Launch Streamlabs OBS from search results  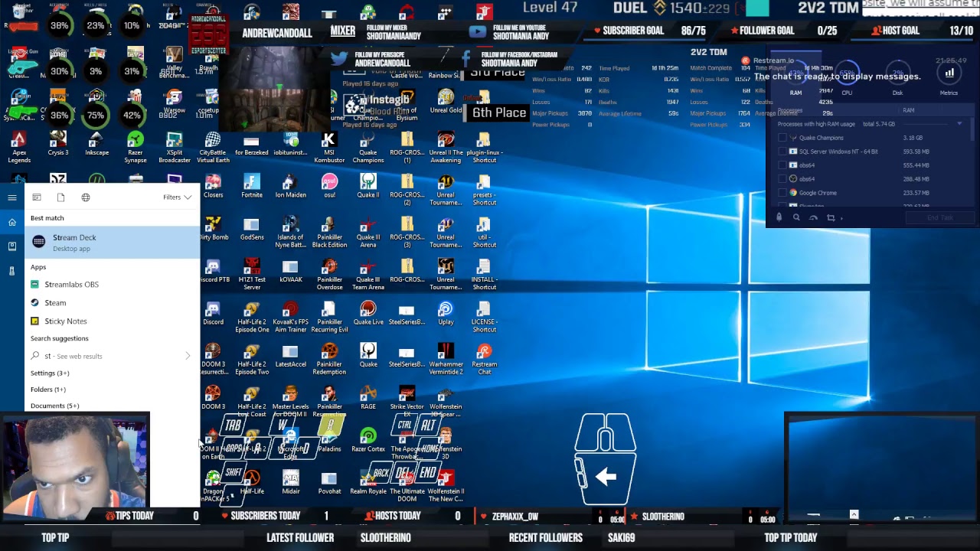[113, 285]
